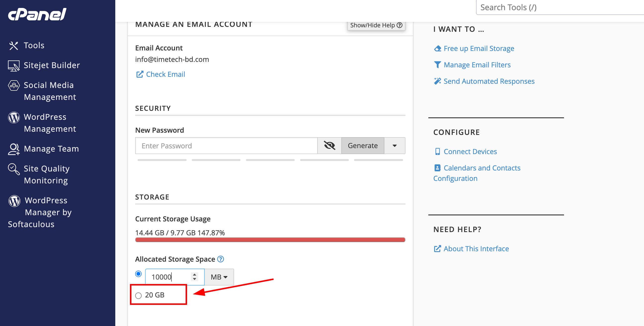Image resolution: width=644 pixels, height=326 pixels.
Task: Open Tools from the sidebar
Action: (x=34, y=45)
